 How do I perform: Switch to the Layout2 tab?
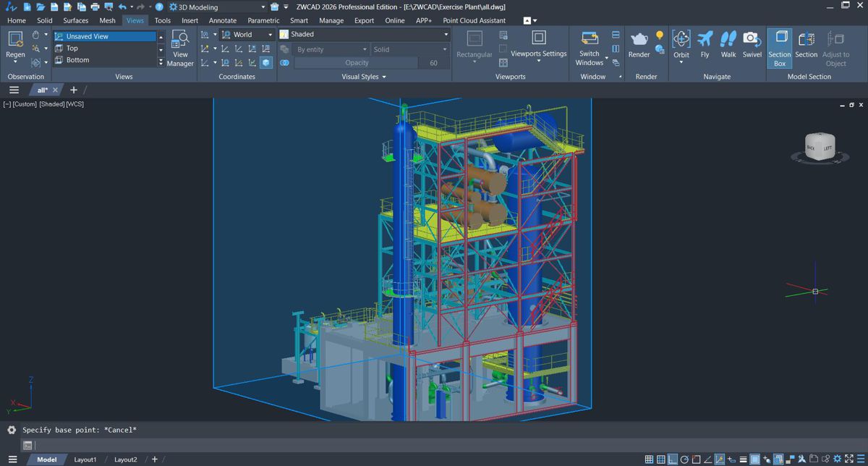tap(125, 459)
